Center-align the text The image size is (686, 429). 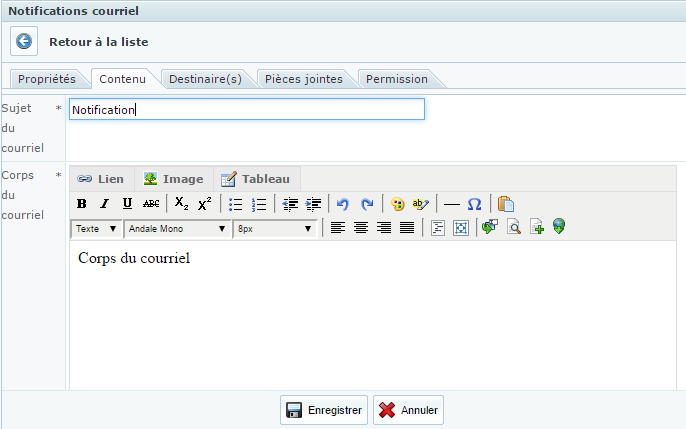point(361,228)
